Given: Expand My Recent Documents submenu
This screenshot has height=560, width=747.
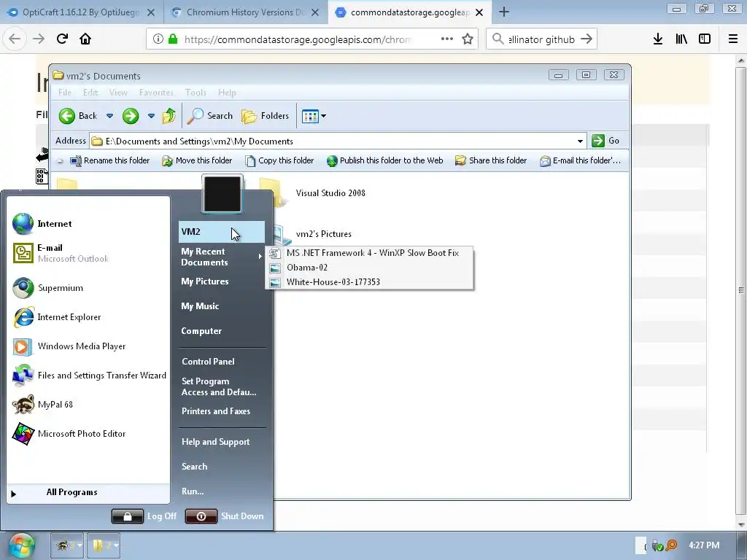Looking at the screenshot, I should pyautogui.click(x=222, y=257).
